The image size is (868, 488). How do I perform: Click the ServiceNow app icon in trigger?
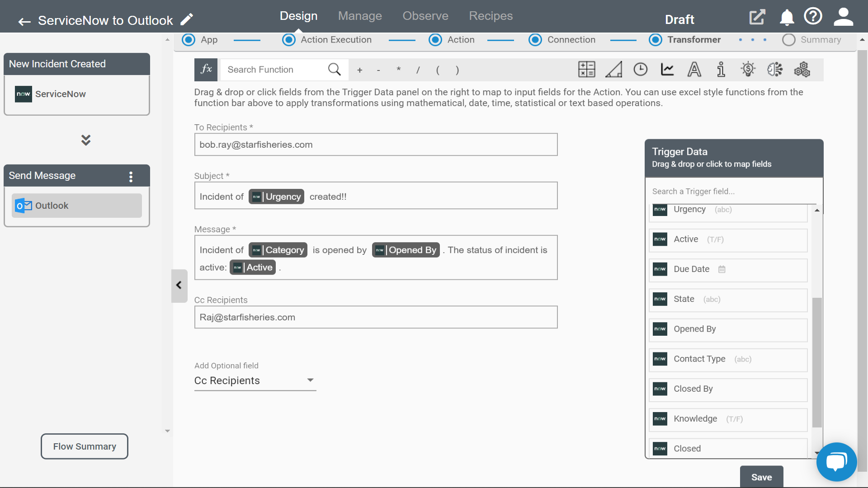24,94
